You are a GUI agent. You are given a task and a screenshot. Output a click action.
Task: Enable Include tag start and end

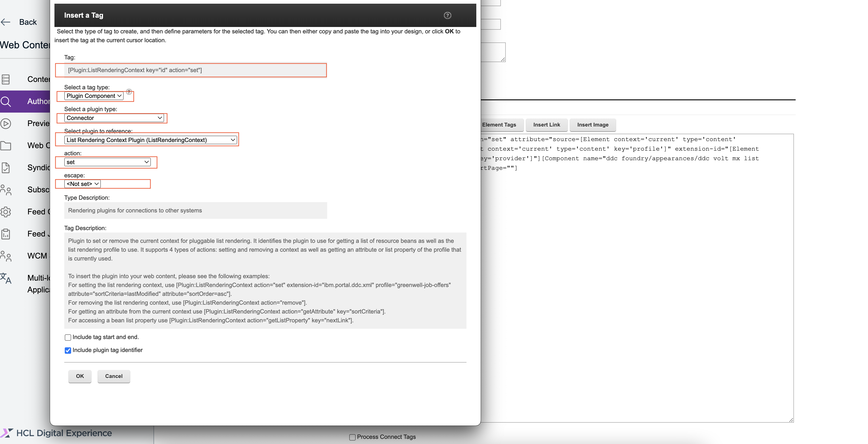click(68, 338)
